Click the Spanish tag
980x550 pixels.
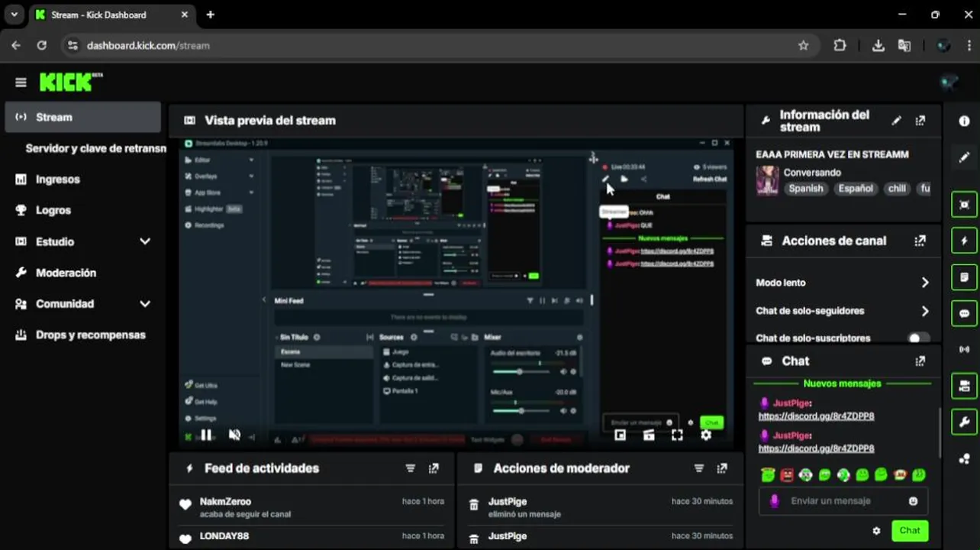(x=806, y=189)
